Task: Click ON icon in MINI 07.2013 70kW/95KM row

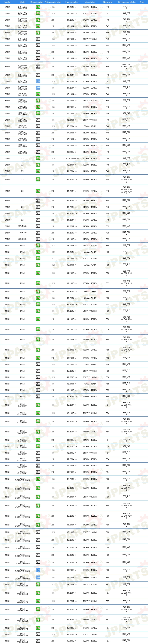Action: [x=38, y=364]
